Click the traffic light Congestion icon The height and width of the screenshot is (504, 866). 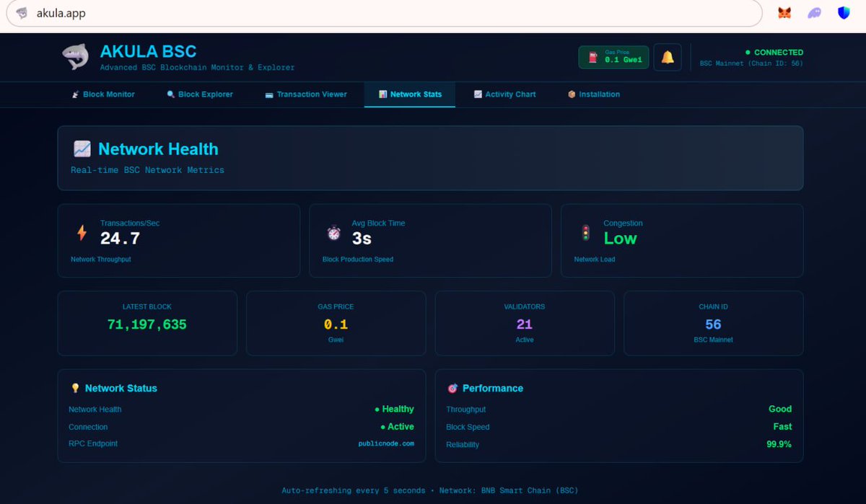click(585, 233)
